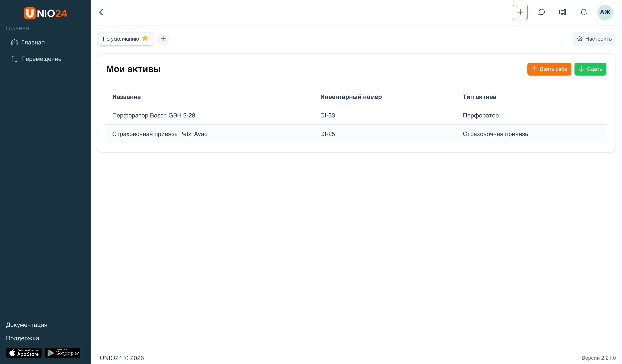Click the Название column header

(x=126, y=97)
